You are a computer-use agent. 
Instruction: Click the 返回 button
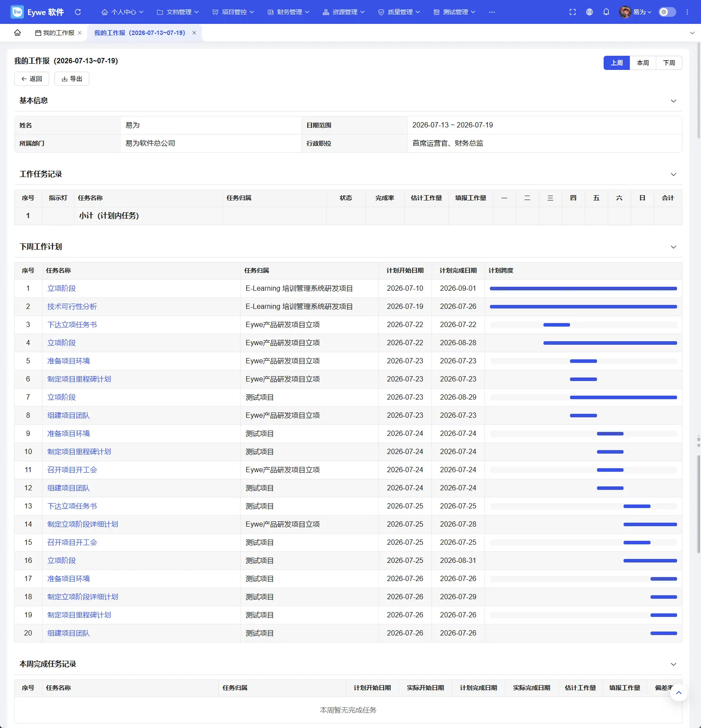click(x=31, y=79)
